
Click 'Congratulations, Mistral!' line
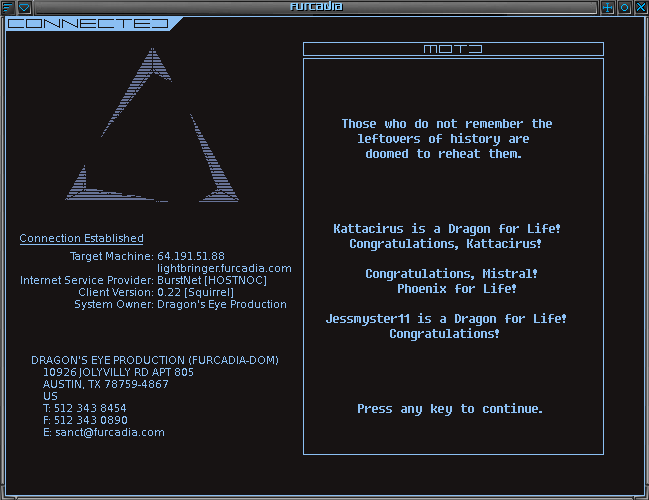coord(451,274)
